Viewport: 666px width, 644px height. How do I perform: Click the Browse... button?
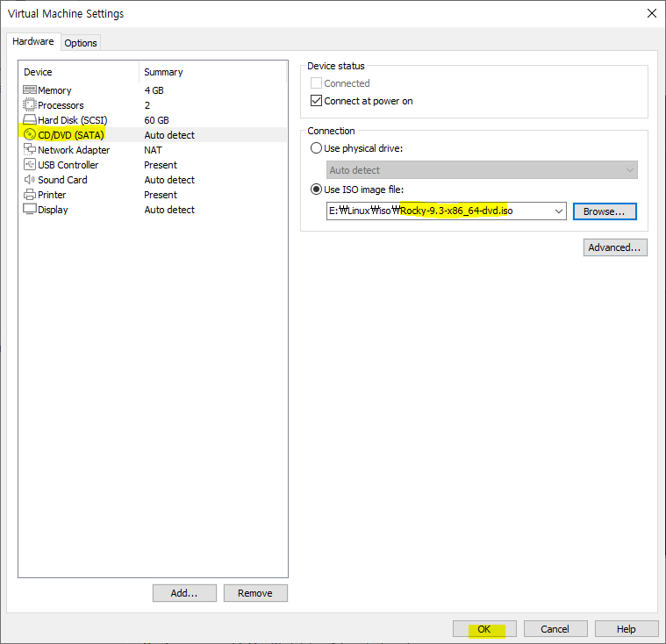click(x=605, y=211)
